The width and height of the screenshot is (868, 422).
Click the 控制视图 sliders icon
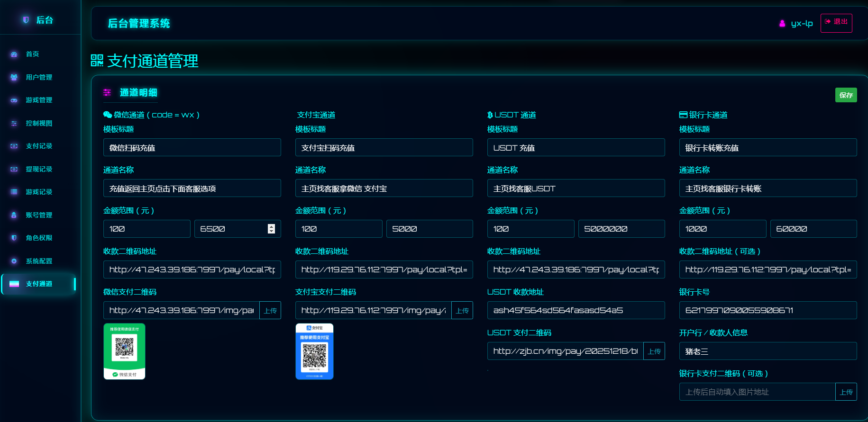(14, 123)
